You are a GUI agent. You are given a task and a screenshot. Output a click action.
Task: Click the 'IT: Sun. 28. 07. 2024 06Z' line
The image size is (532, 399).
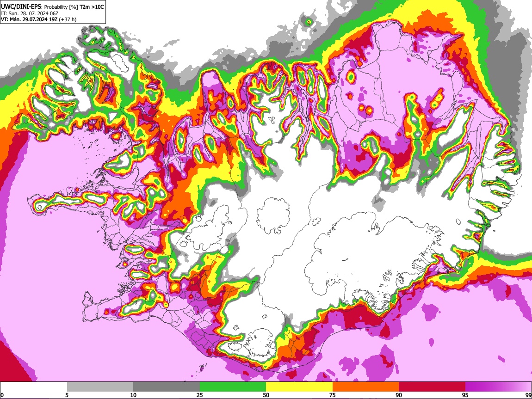click(x=30, y=13)
